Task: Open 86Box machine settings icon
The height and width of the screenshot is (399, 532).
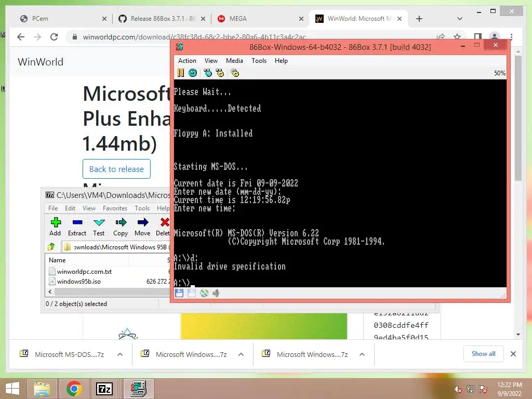Action: 235,73
